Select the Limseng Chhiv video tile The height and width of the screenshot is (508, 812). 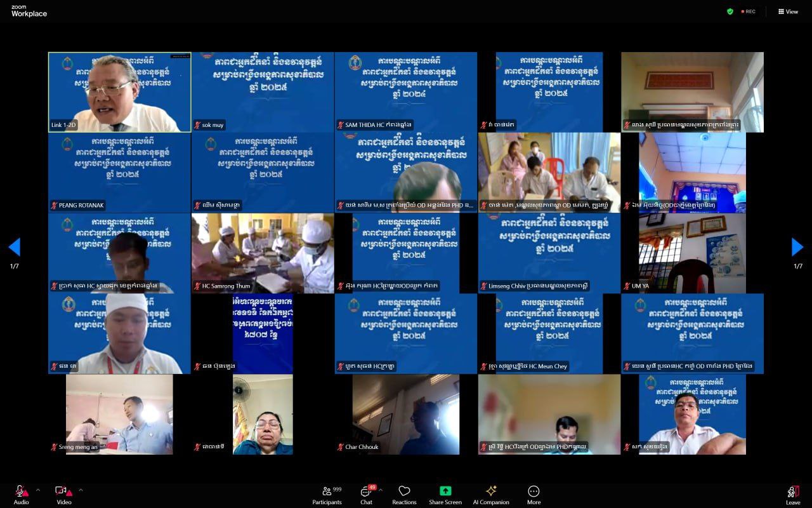coord(549,253)
